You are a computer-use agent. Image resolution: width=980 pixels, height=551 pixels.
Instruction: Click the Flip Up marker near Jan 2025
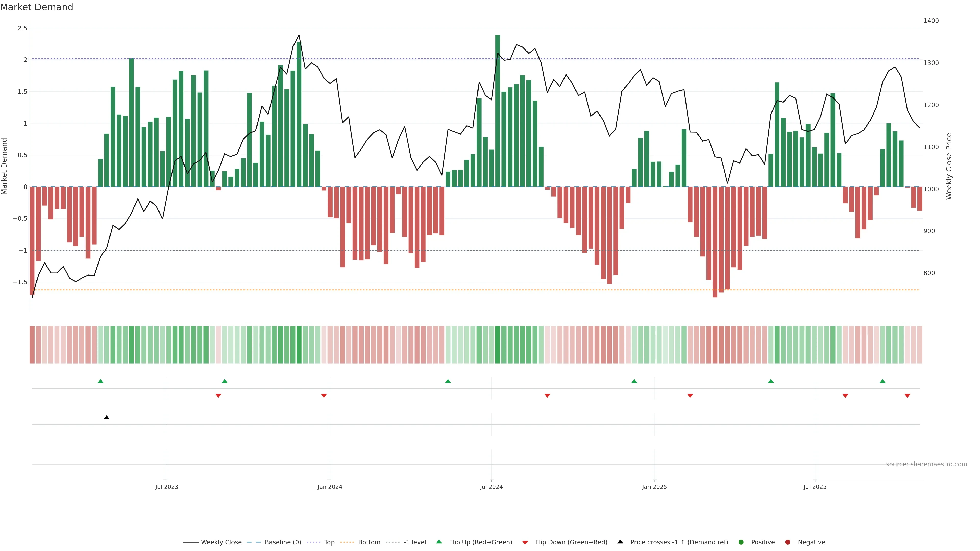(x=634, y=381)
